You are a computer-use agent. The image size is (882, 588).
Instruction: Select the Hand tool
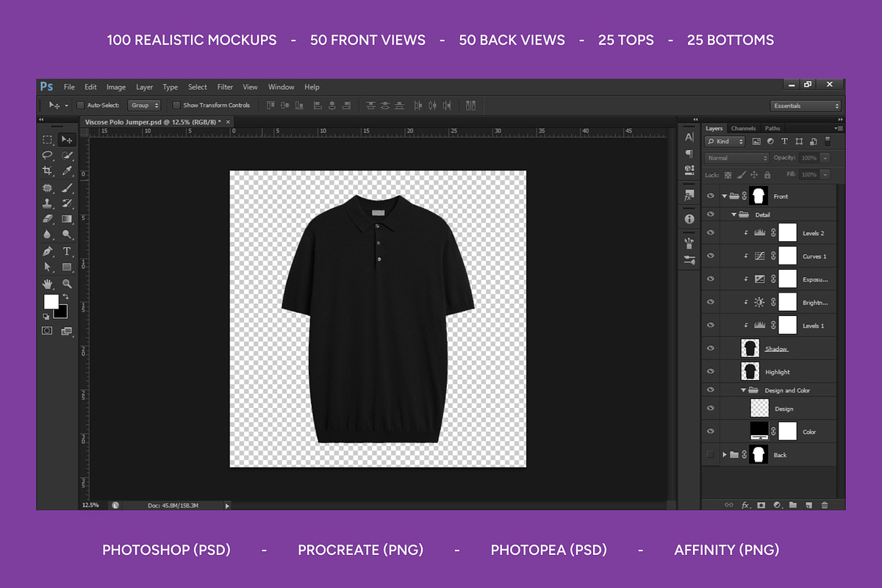pyautogui.click(x=47, y=284)
